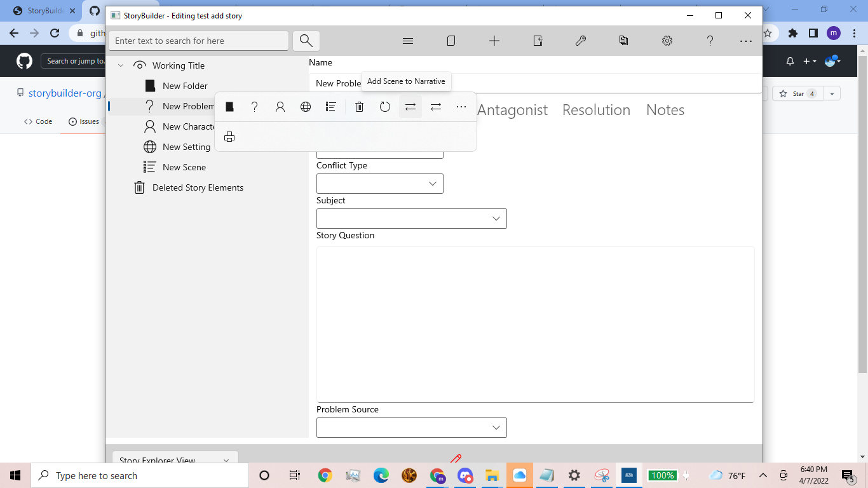This screenshot has width=868, height=488.
Task: Click the trash icon to delete the element
Action: (x=359, y=106)
